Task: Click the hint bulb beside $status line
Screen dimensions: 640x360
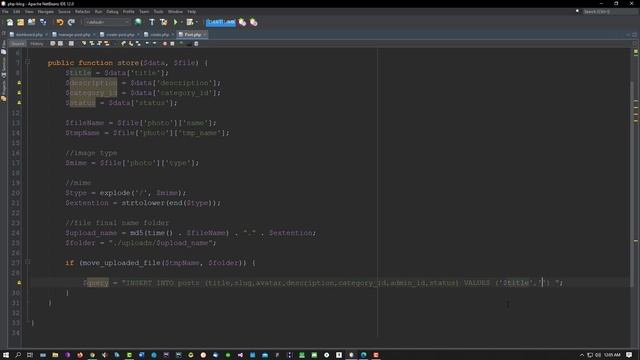Action: (19, 102)
